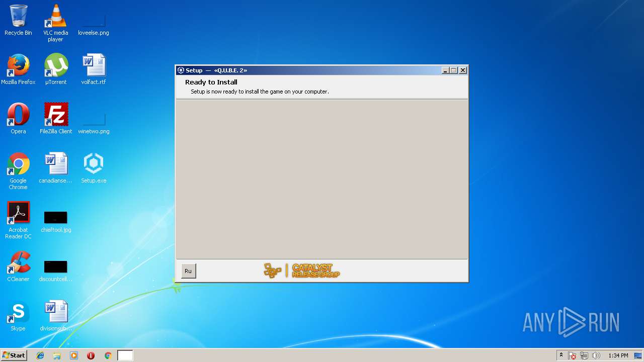Open the Windows Start menu

point(14,355)
